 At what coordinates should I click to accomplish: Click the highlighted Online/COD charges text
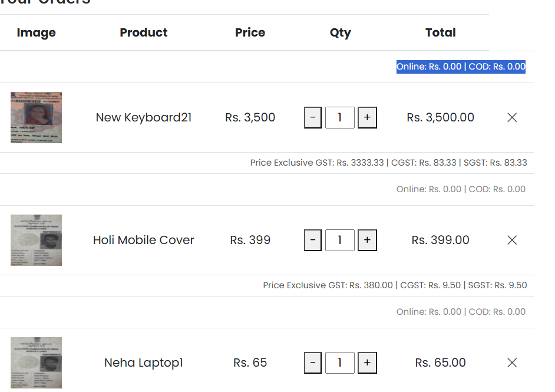tap(461, 67)
